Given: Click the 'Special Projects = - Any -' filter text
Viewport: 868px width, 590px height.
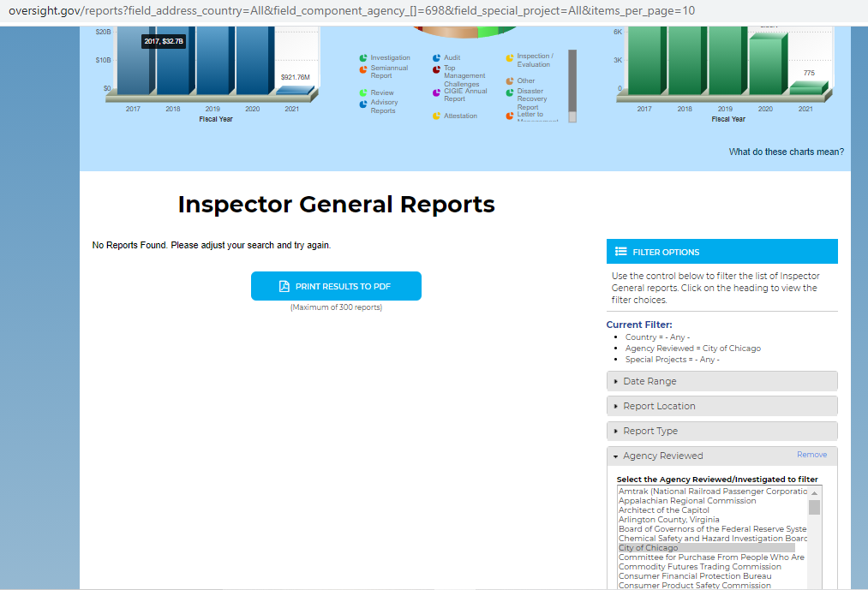Looking at the screenshot, I should tap(673, 359).
